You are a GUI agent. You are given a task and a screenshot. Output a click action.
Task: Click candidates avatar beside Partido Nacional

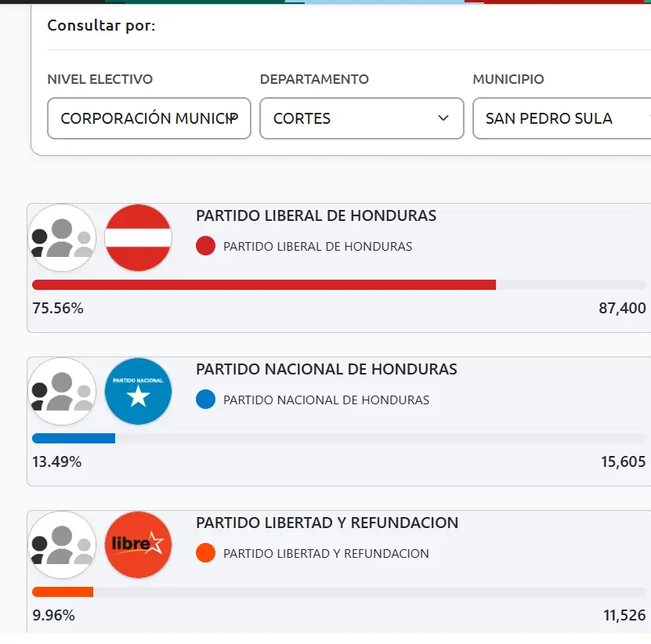[62, 392]
